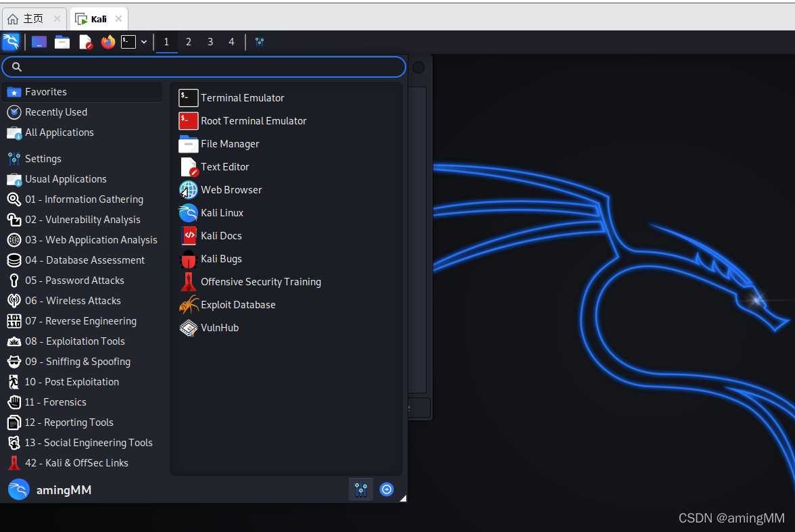
Task: Open 04 - Database Assessment category
Action: (82, 260)
